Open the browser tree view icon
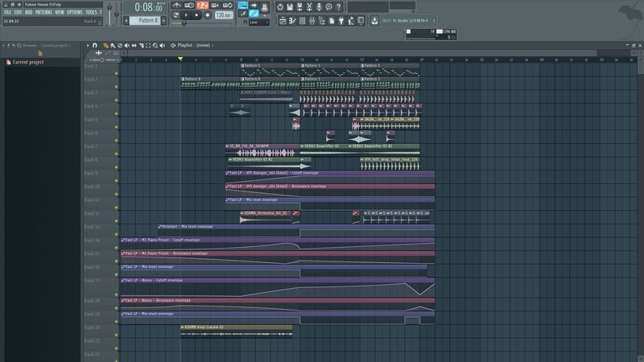Viewport: 644px width, 362px height. pyautogui.click(x=321, y=21)
